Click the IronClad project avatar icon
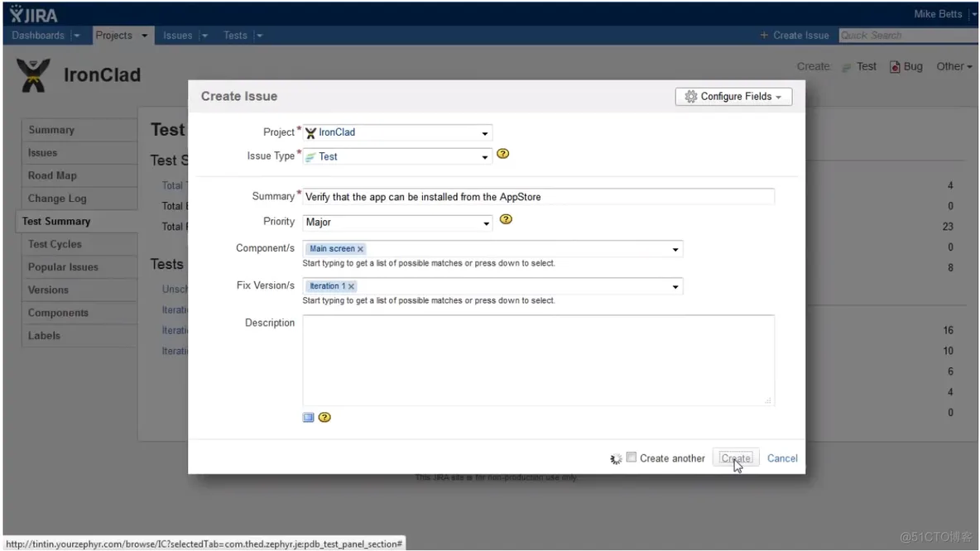 [33, 75]
